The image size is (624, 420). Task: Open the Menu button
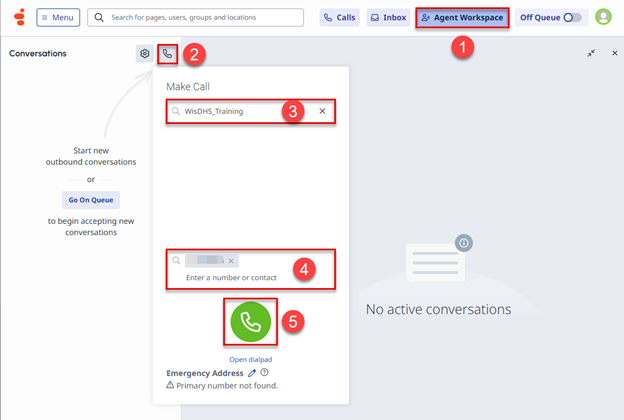(x=57, y=18)
